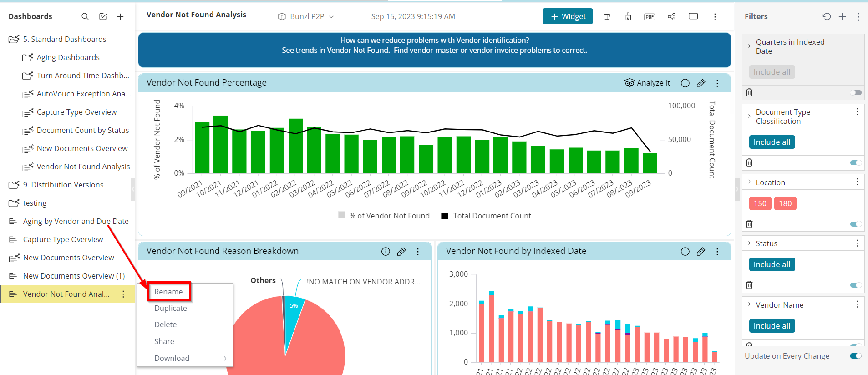This screenshot has height=375, width=868.
Task: Select the Location 180 filter tag
Action: pos(785,203)
